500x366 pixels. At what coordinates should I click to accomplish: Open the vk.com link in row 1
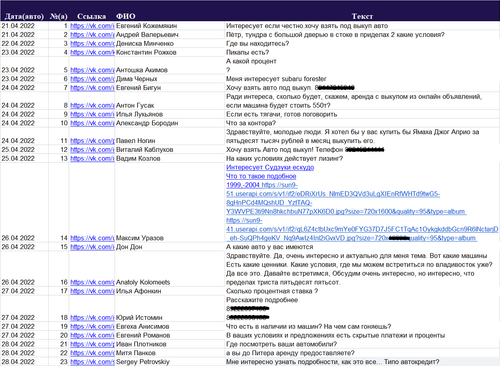92,26
